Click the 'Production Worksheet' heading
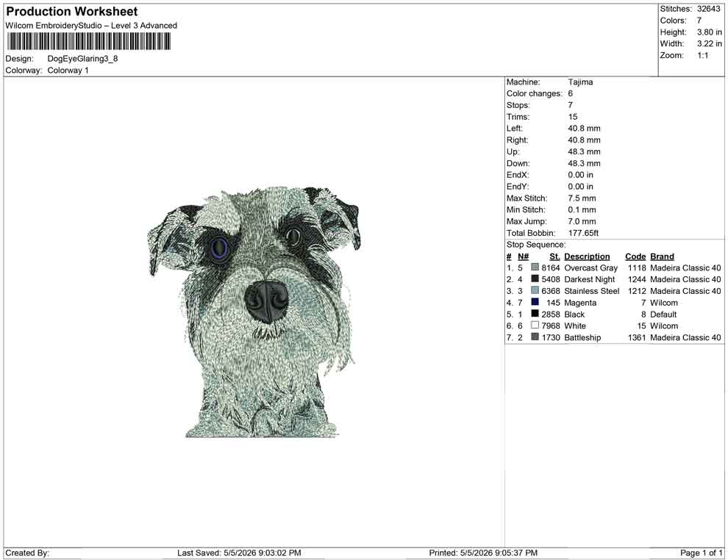This screenshot has height=560, width=728. (x=71, y=12)
